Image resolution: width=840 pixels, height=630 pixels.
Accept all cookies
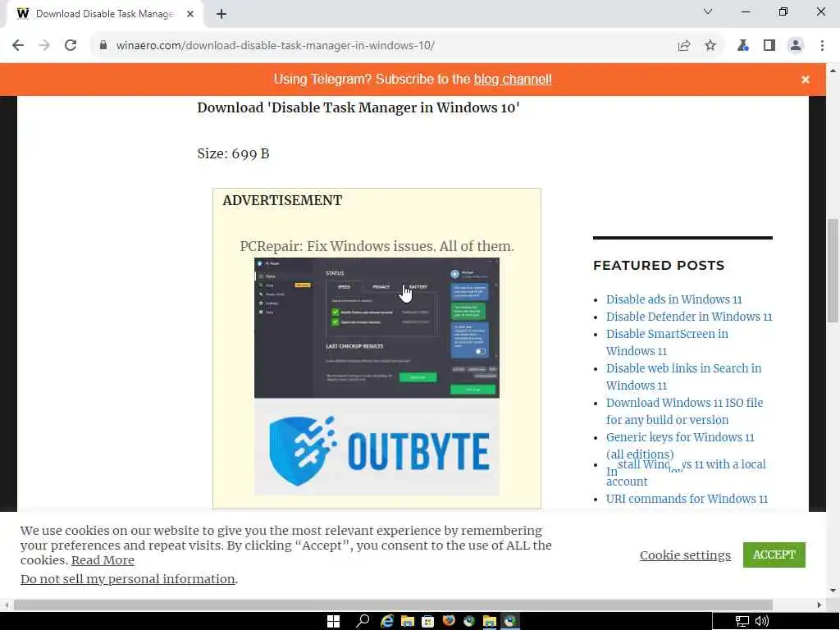[x=774, y=555]
